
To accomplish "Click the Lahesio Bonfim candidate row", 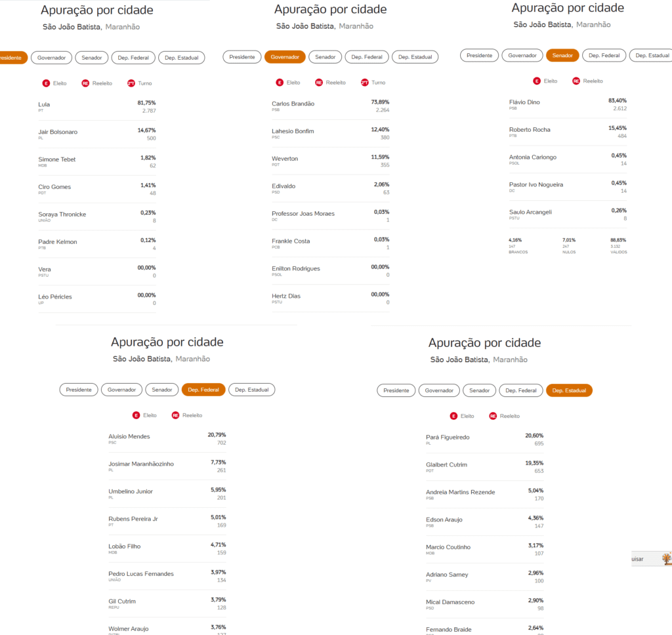I will pos(331,134).
